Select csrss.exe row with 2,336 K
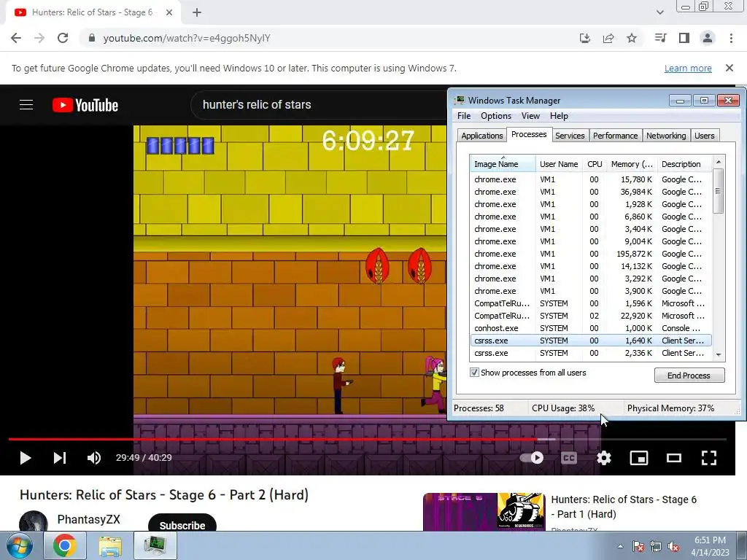This screenshot has width=747, height=560. 591,353
